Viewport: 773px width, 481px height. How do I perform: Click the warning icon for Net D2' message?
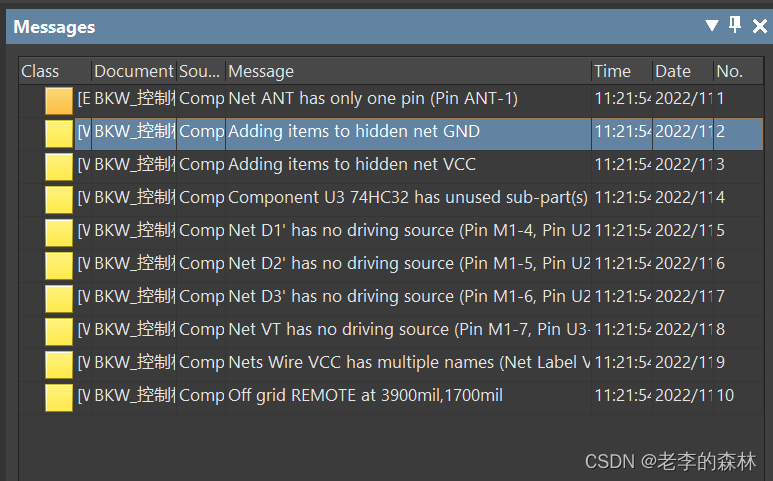coord(59,265)
